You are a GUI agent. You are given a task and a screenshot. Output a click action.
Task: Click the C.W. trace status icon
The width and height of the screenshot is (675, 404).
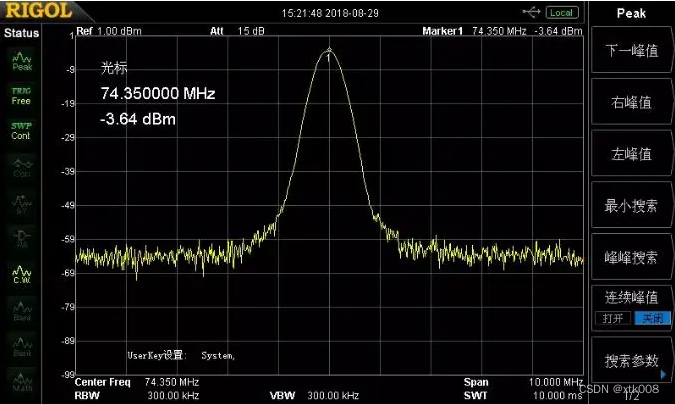pyautogui.click(x=22, y=274)
